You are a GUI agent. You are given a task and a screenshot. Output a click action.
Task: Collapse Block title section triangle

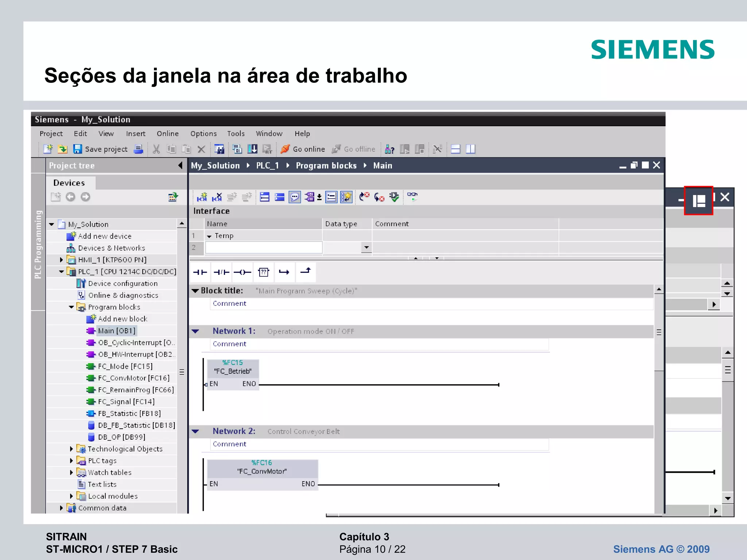(196, 291)
